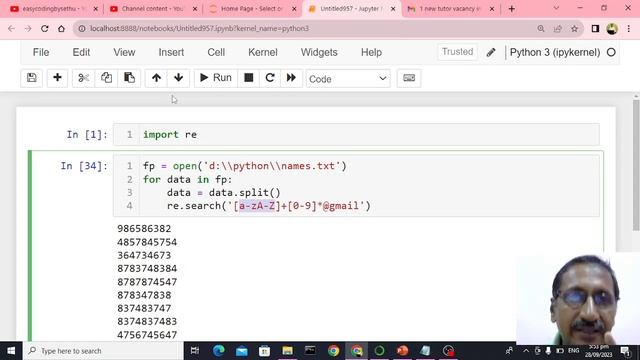This screenshot has width=640, height=360.
Task: Insert a cell below with the plus icon
Action: pos(57,78)
